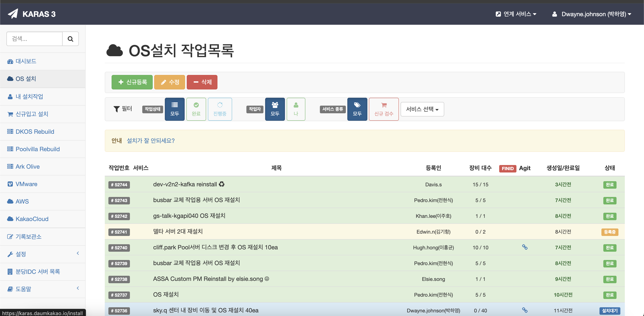The image size is (644, 316).
Task: Click the 설정 wrench icon in sidebar
Action: (x=10, y=254)
